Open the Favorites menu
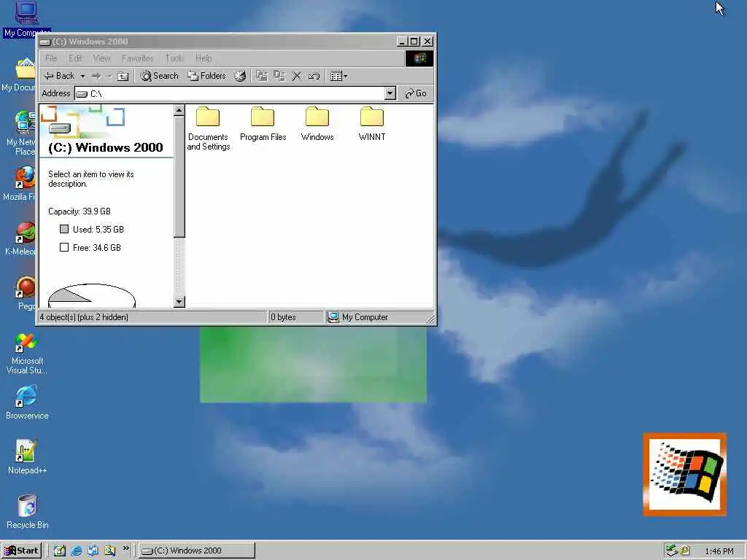The width and height of the screenshot is (747, 560). tap(138, 58)
